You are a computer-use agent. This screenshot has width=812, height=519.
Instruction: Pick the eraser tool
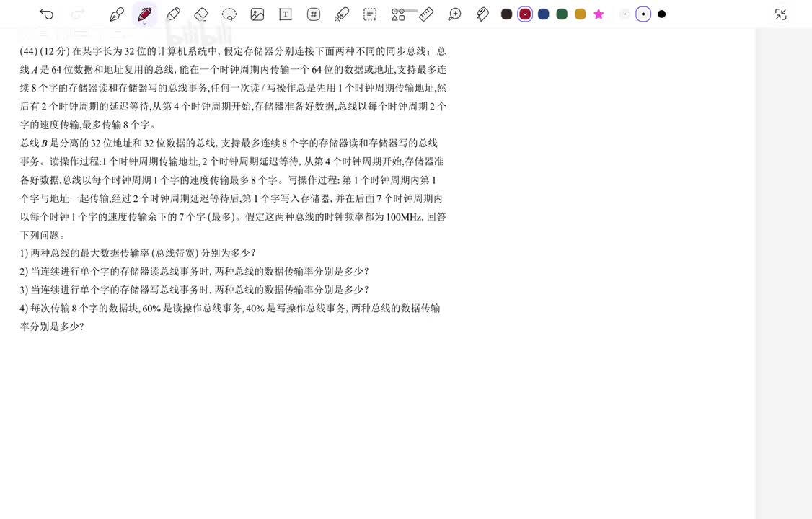[x=201, y=14]
